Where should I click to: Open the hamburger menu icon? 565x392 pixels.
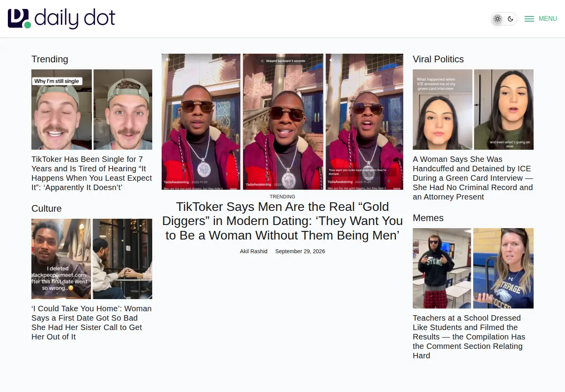[x=529, y=19]
